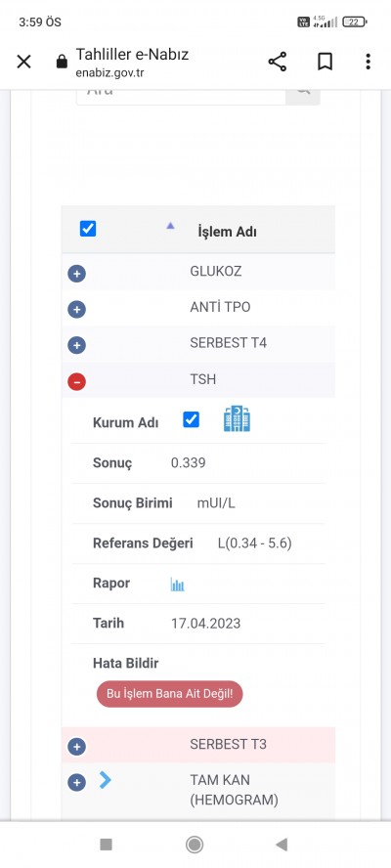The height and width of the screenshot is (868, 391).
Task: Uncheck the Kurum Adı checkbox
Action: click(191, 420)
